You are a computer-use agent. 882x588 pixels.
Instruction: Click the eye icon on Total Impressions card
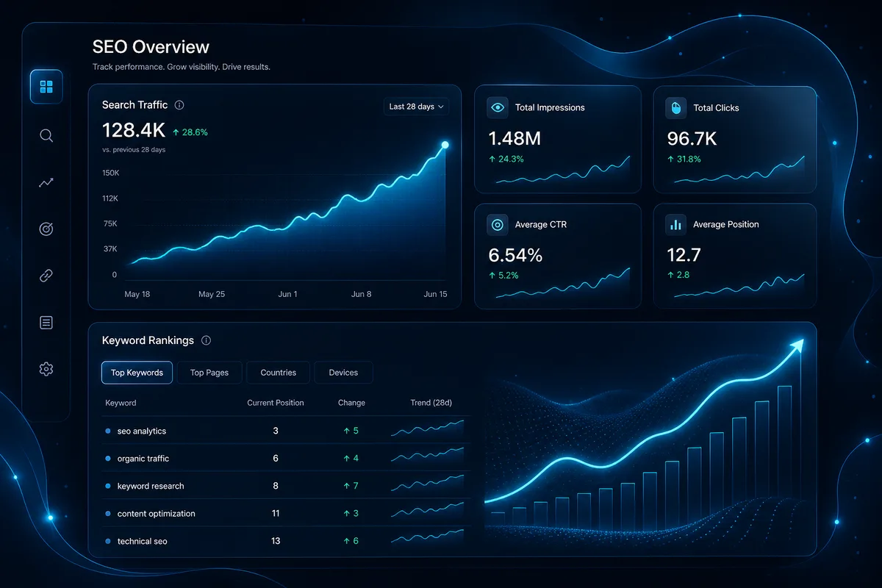point(498,107)
